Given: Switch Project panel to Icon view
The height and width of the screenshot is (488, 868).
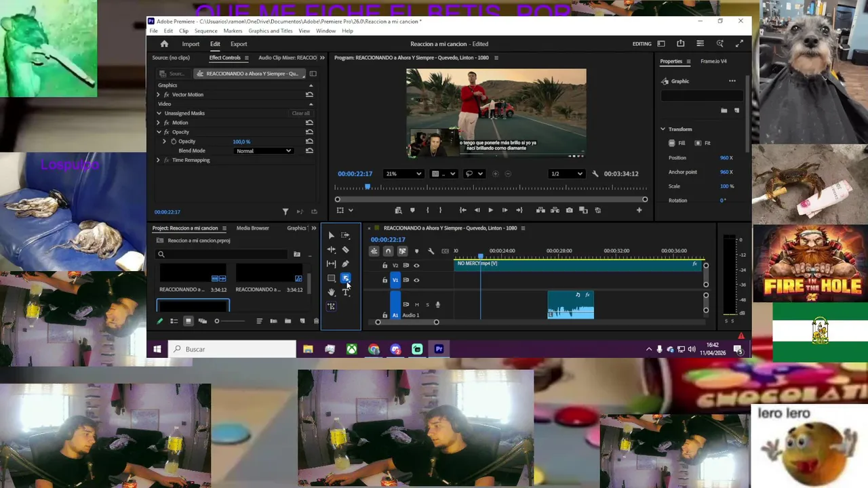Looking at the screenshot, I should pos(189,321).
